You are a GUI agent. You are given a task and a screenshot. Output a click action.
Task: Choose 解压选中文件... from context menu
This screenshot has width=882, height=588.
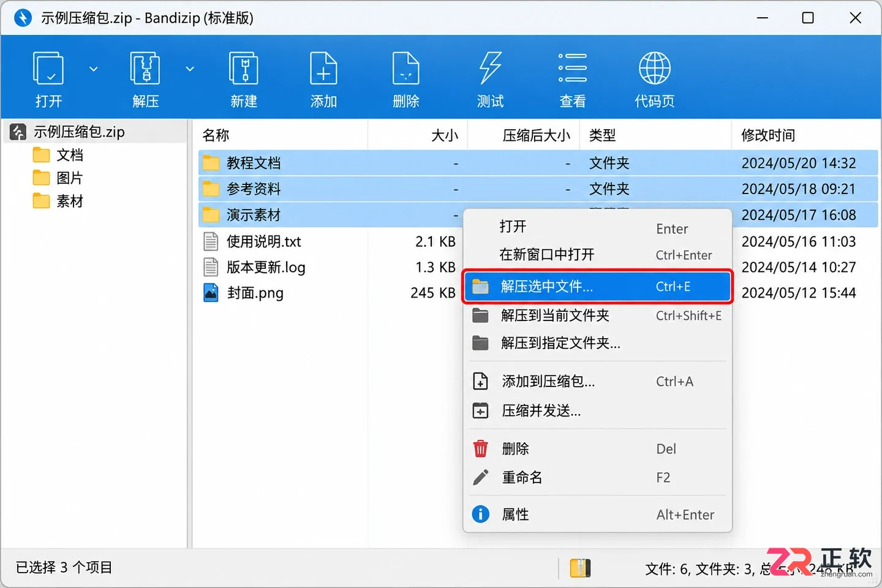tap(597, 286)
